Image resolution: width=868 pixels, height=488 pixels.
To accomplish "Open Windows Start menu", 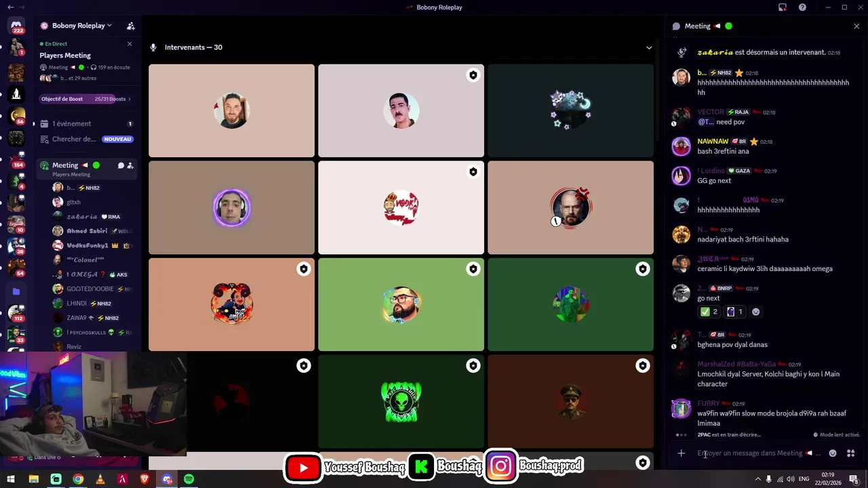I will click(x=11, y=479).
